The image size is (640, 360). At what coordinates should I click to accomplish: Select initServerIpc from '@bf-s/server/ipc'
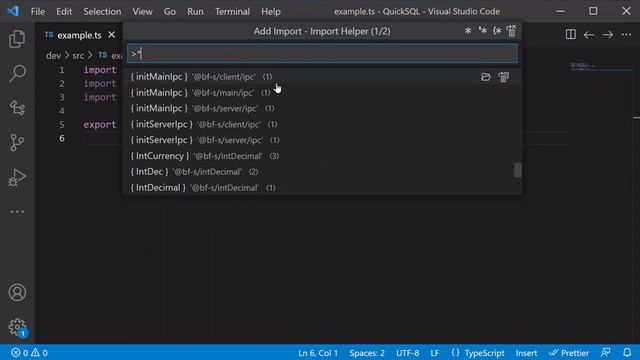point(322,140)
